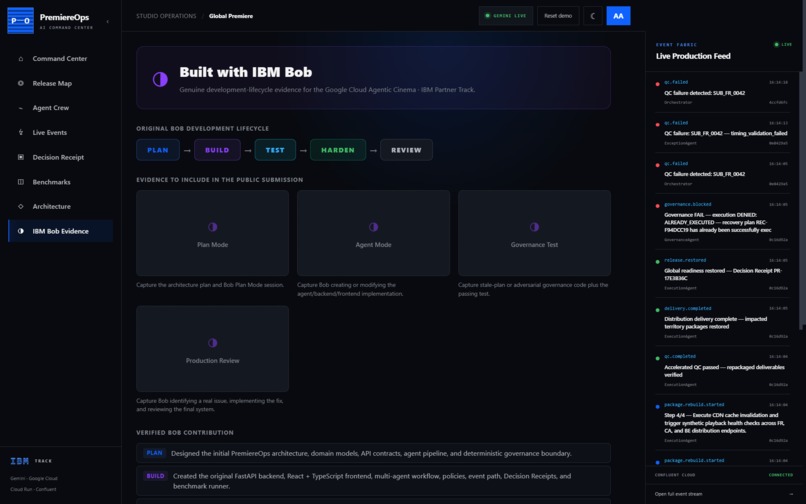Open Decision Receipt page

(61, 157)
